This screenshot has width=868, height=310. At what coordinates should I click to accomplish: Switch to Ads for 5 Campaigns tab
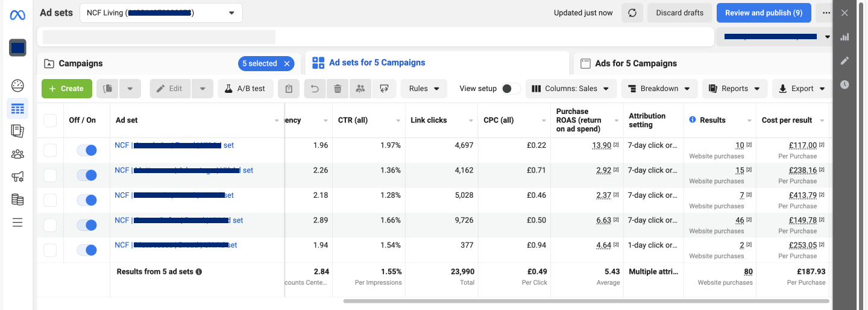635,63
